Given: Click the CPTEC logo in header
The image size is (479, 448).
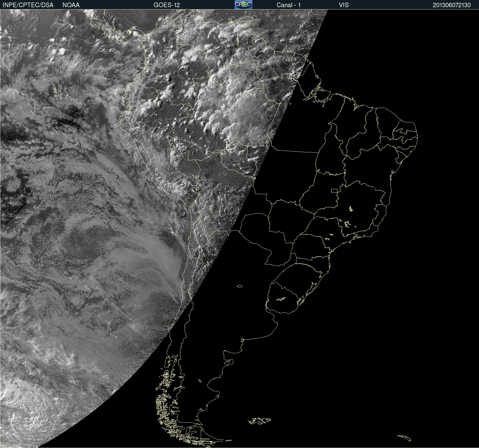Looking at the screenshot, I should tap(243, 5).
